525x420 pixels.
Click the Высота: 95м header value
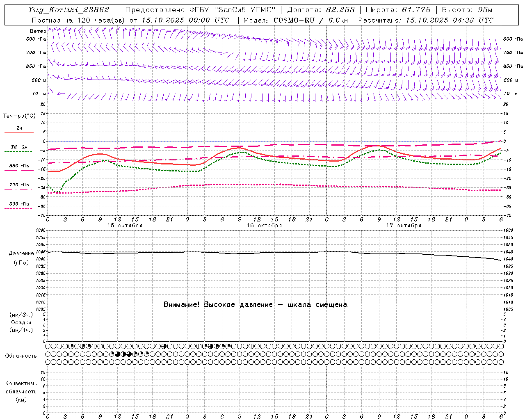(467, 10)
